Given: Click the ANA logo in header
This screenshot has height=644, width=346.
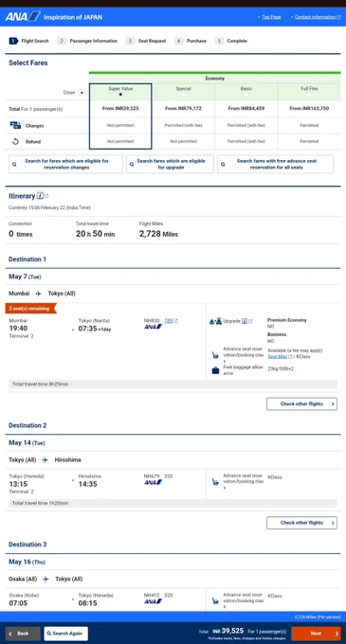Looking at the screenshot, I should tap(23, 17).
